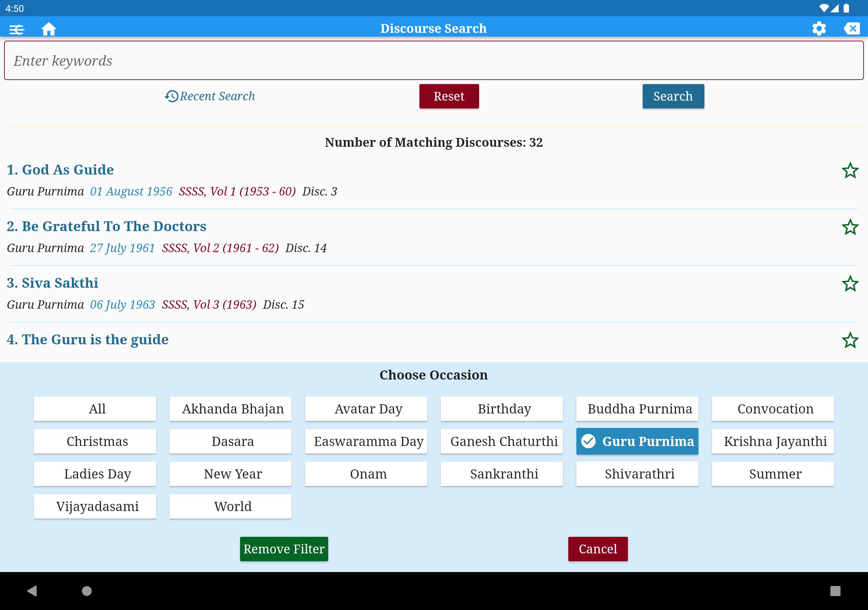Click the red Reset button
868x610 pixels.
click(x=449, y=96)
